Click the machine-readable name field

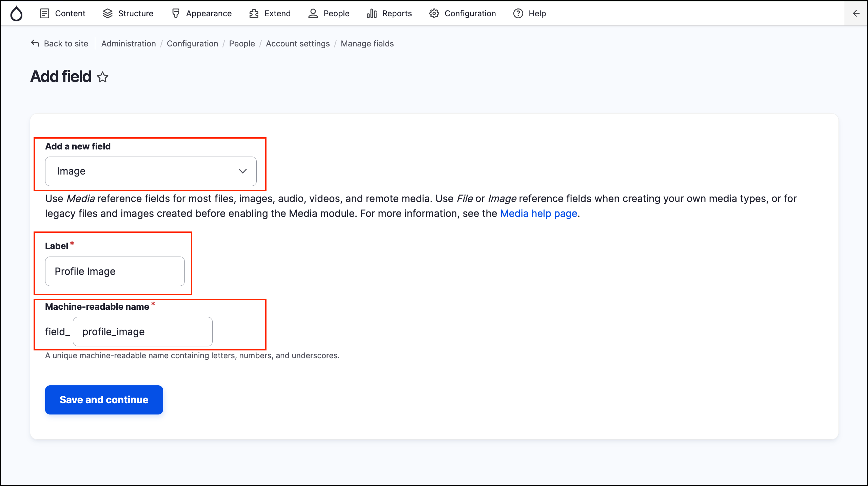pos(142,331)
